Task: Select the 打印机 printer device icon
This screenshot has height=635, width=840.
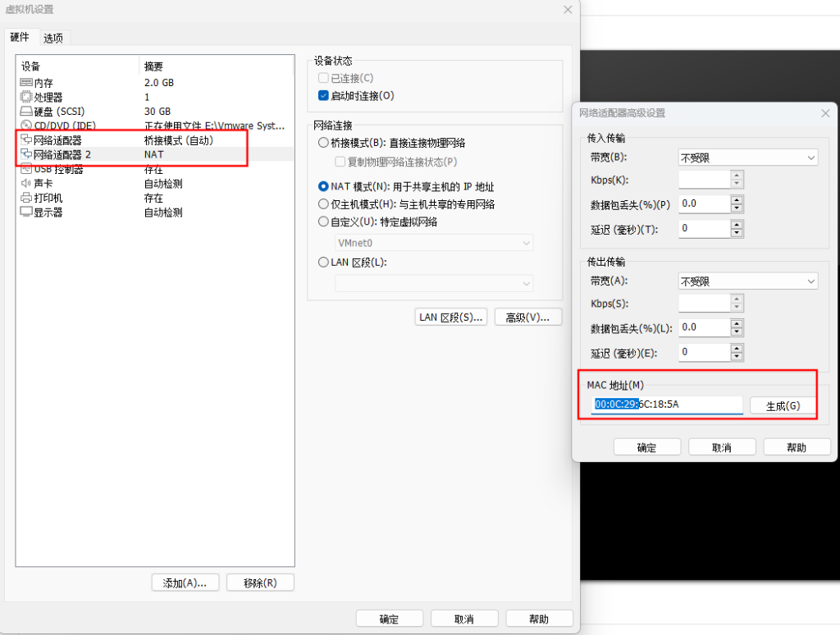Action: pos(26,198)
